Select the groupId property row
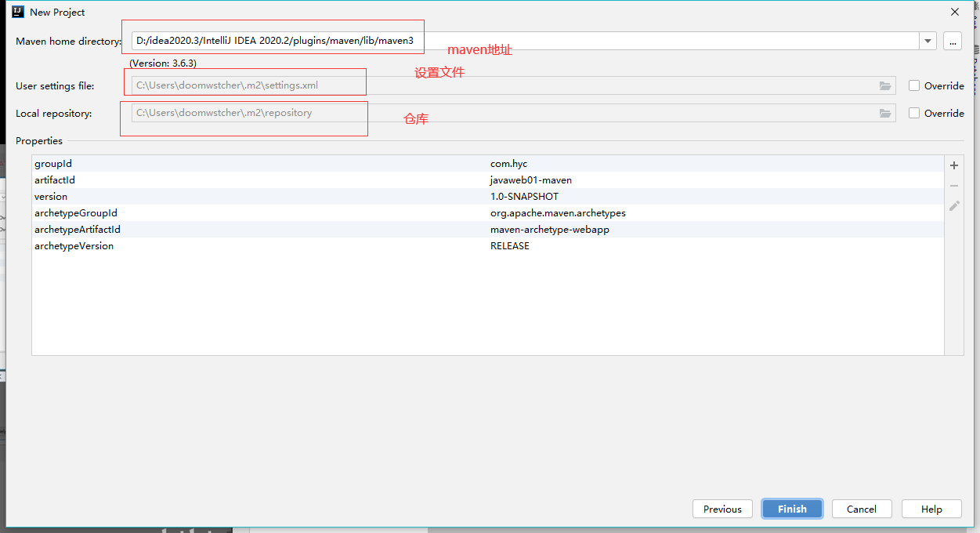Image resolution: width=980 pixels, height=533 pixels. click(487, 164)
